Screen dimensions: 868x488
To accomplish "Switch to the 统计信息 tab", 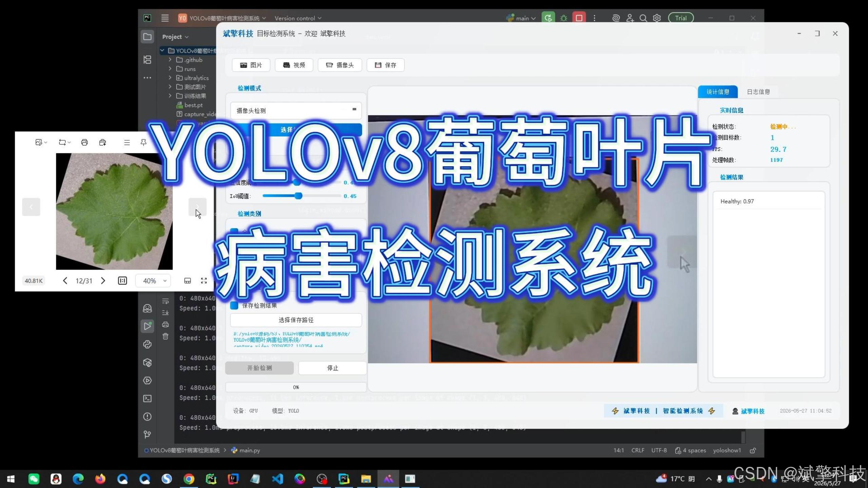I will [x=717, y=92].
